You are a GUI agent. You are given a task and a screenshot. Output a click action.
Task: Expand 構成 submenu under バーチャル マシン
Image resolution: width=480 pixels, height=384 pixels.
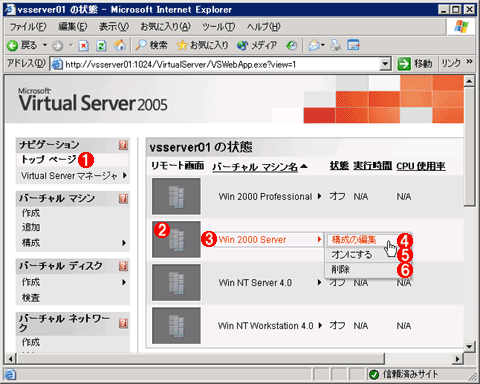click(124, 243)
